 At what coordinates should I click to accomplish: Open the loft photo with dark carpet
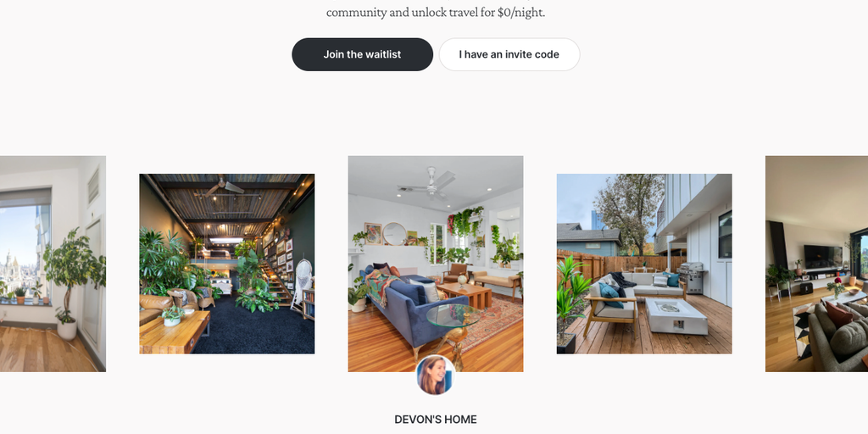227,264
